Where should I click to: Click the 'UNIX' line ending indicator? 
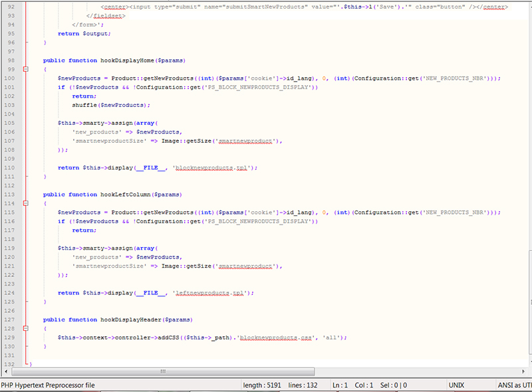(456, 385)
